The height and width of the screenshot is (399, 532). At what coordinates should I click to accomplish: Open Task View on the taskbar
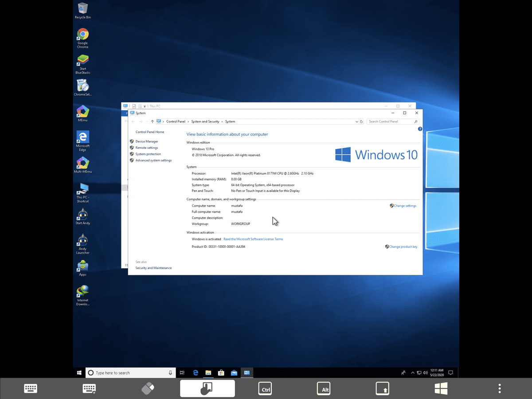click(x=182, y=373)
